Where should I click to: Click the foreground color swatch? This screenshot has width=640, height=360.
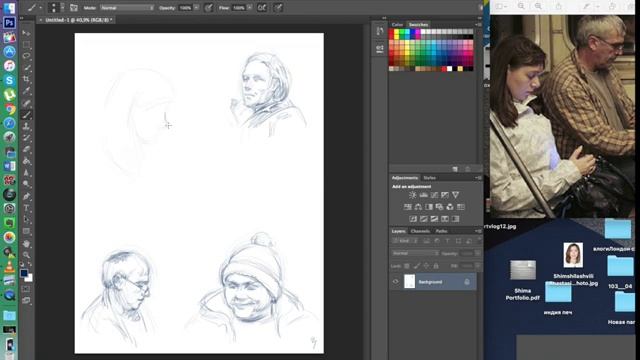pos(24,273)
